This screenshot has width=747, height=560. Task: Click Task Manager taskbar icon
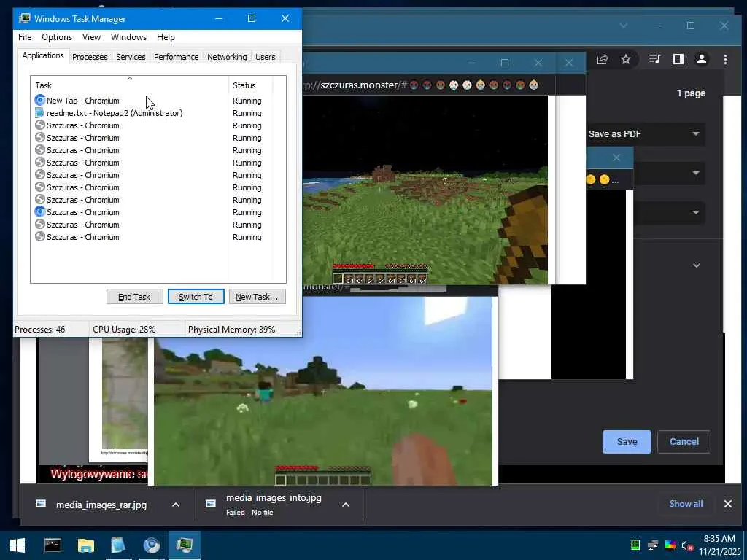pyautogui.click(x=185, y=545)
